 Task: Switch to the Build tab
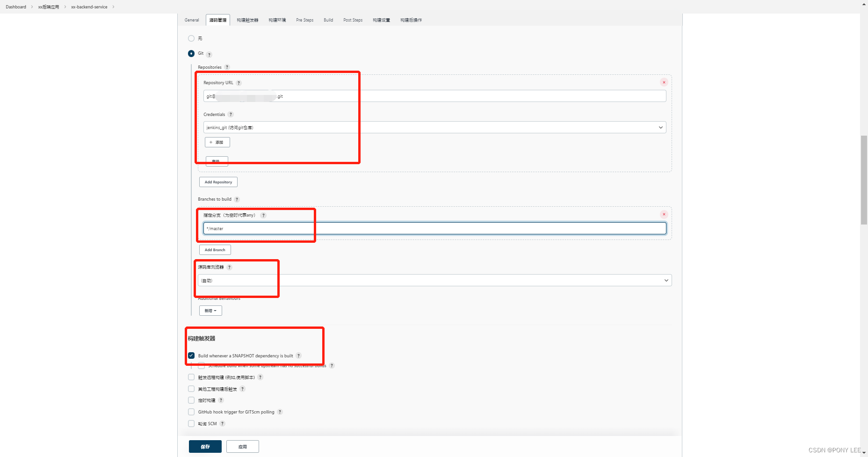point(328,20)
